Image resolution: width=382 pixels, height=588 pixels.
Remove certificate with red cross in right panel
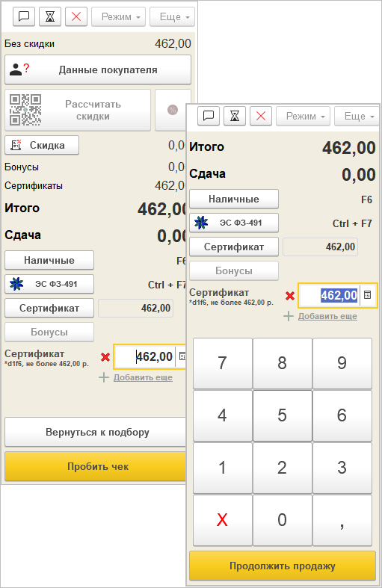tap(290, 296)
